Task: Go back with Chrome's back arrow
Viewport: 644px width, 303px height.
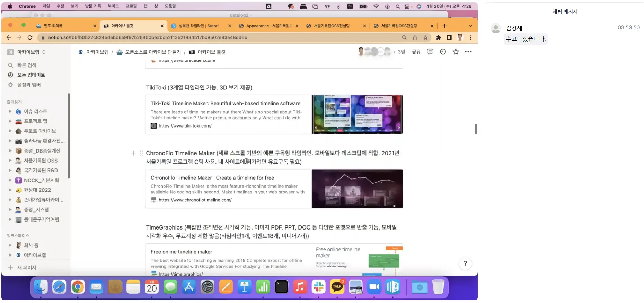Action: point(9,37)
